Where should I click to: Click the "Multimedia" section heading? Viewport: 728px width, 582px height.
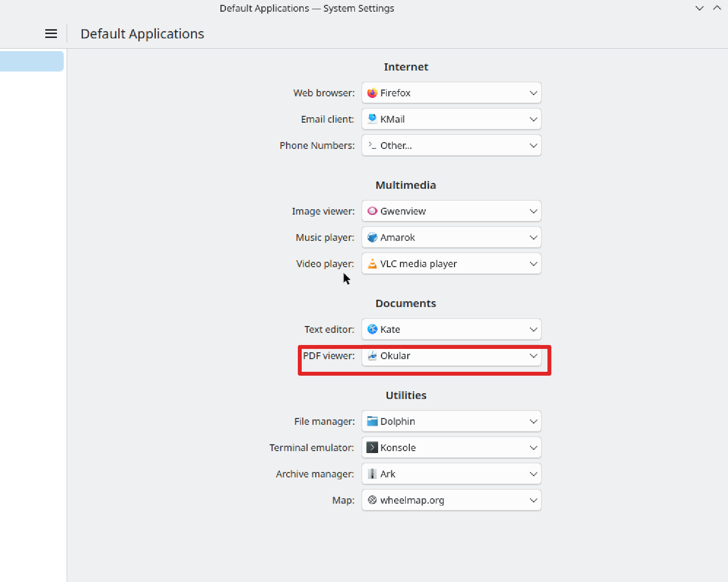click(x=406, y=185)
